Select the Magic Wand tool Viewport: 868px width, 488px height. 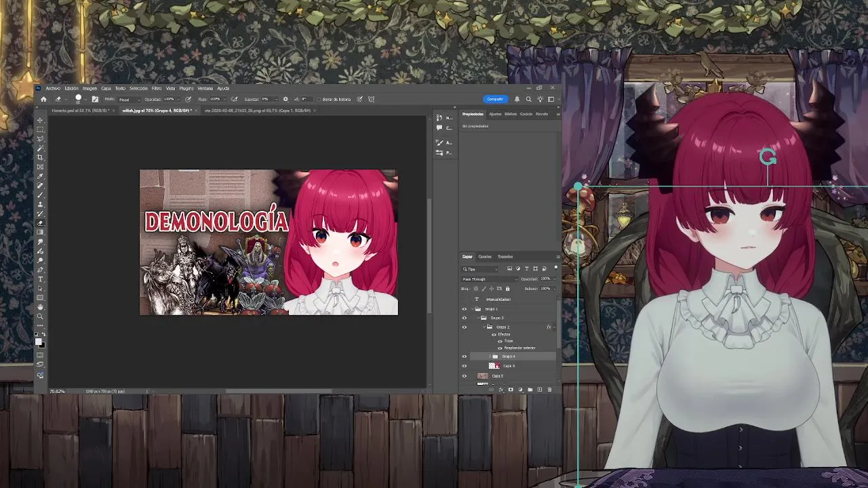(x=40, y=148)
